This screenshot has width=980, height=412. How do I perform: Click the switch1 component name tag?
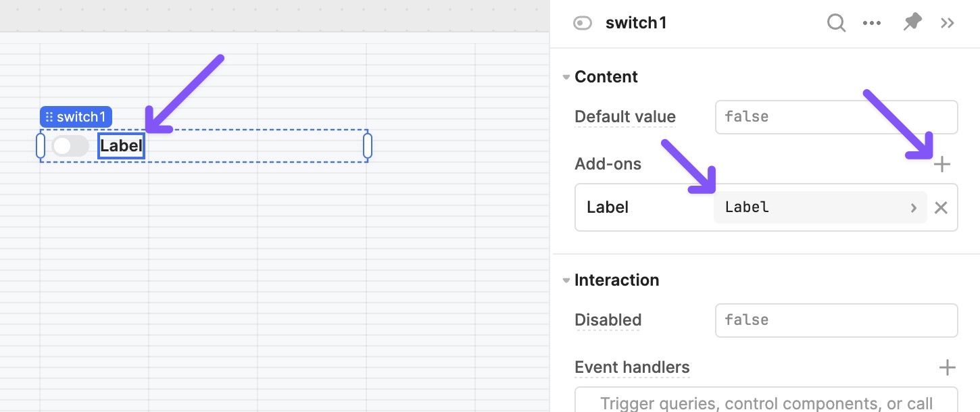[76, 117]
